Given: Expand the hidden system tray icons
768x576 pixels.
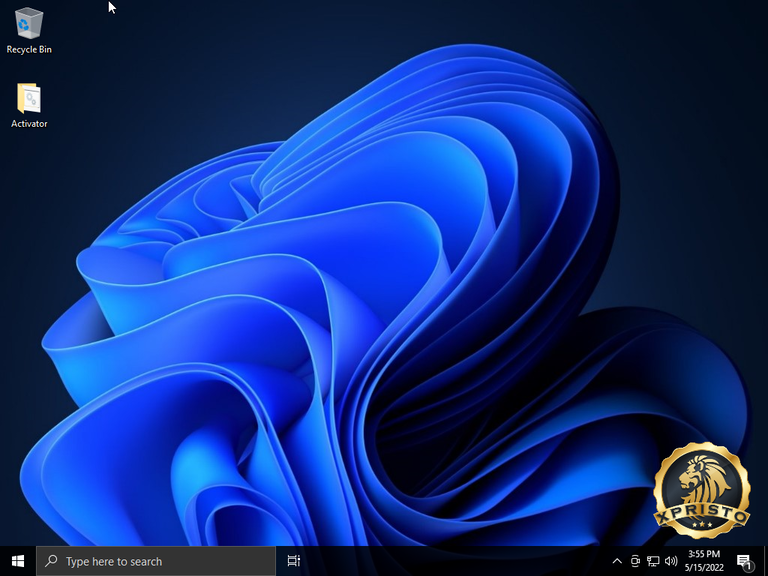Looking at the screenshot, I should click(617, 561).
